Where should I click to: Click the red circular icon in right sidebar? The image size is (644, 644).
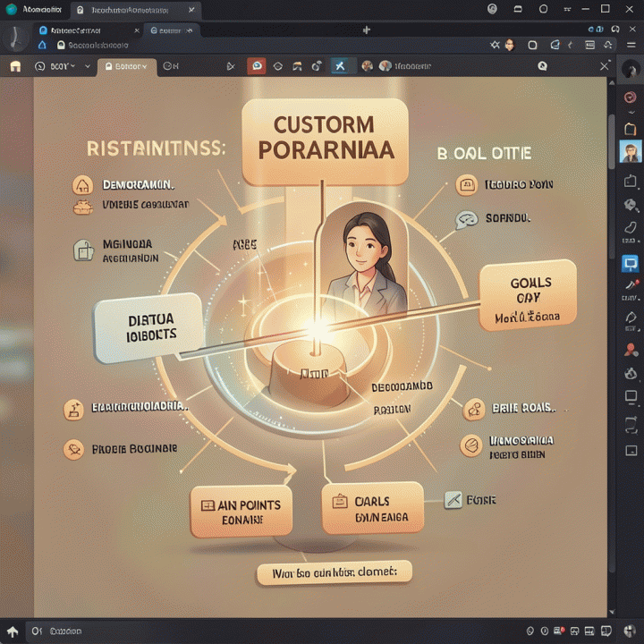click(x=630, y=97)
